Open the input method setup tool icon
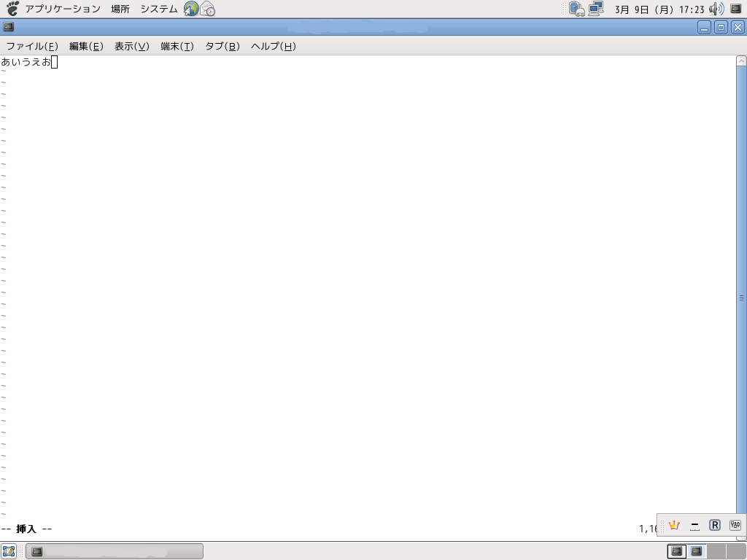This screenshot has width=747, height=560. (735, 525)
